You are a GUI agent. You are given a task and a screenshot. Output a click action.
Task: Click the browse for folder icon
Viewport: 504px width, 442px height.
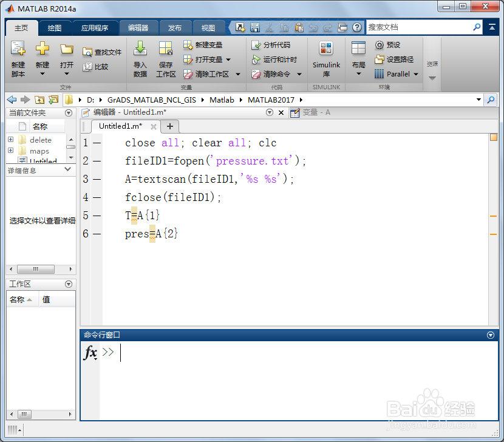[53, 100]
